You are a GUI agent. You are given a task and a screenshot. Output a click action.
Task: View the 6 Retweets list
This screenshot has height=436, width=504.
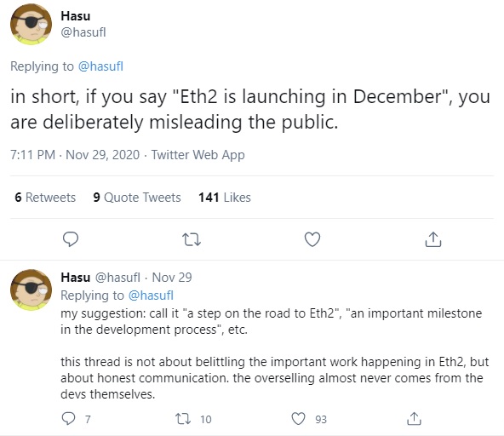[x=45, y=197]
